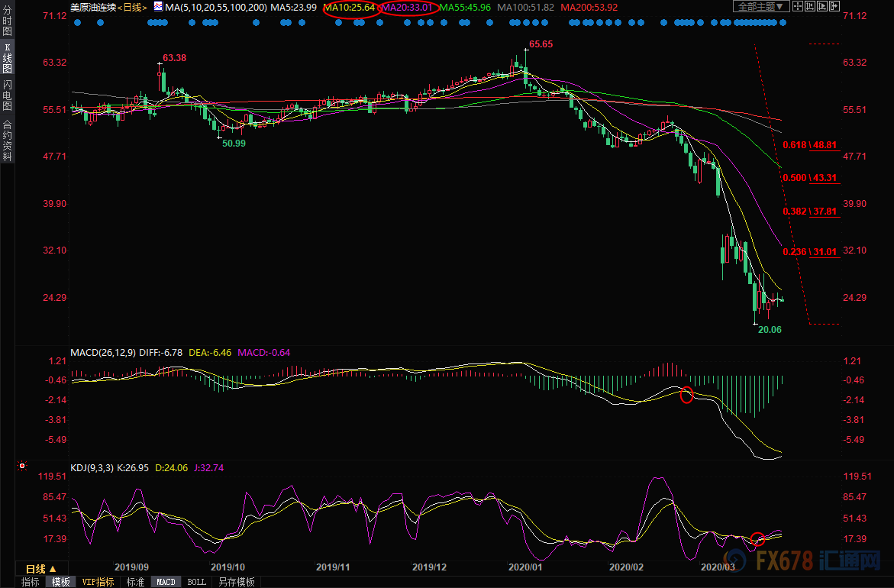Viewport: 894px width, 588px height.
Task: Click the crosshair cursor icon
Action: tap(796, 7)
